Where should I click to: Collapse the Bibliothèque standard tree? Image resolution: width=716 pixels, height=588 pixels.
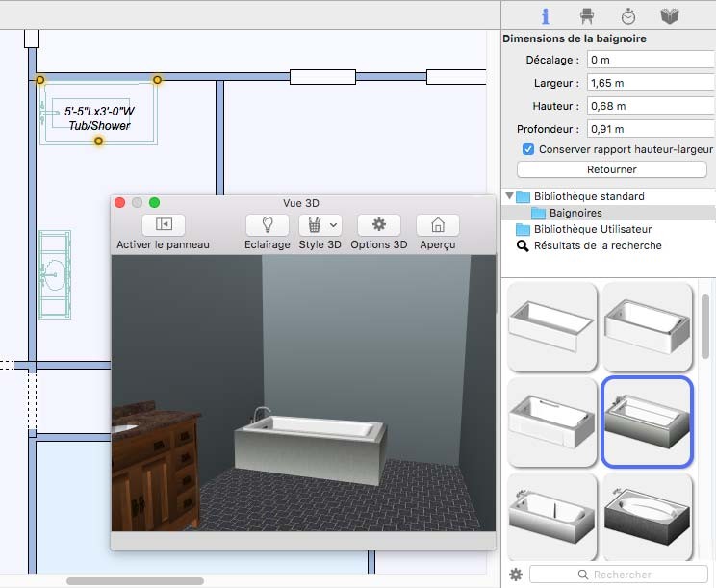(509, 196)
